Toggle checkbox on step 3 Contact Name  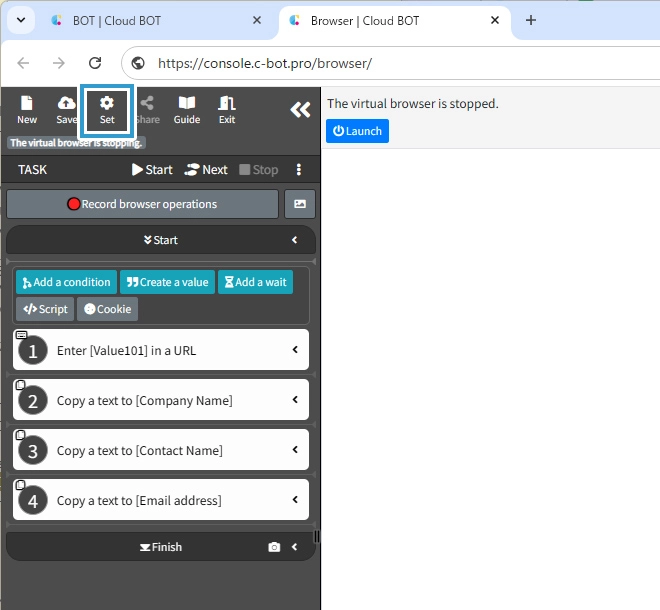pos(21,435)
